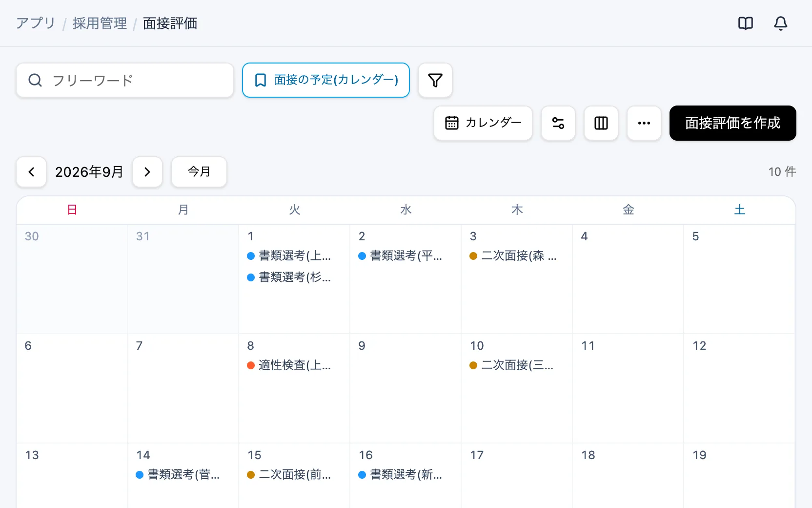Select the calendar cell for day 6

[72, 389]
